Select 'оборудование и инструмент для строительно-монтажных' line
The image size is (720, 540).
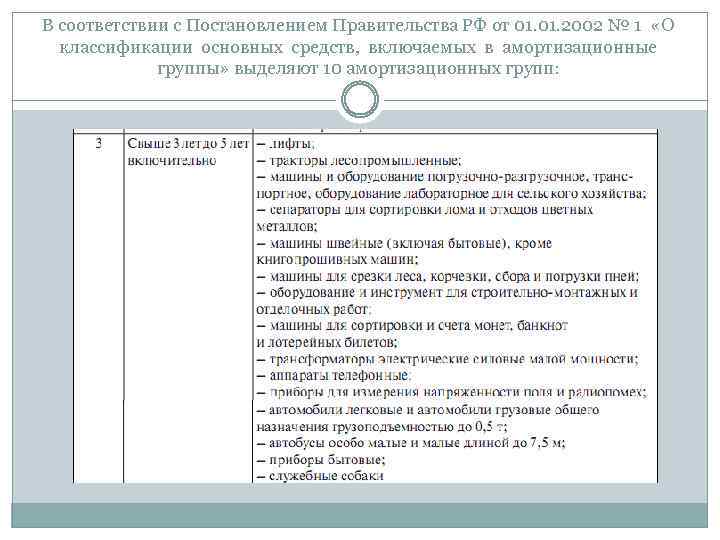447,293
